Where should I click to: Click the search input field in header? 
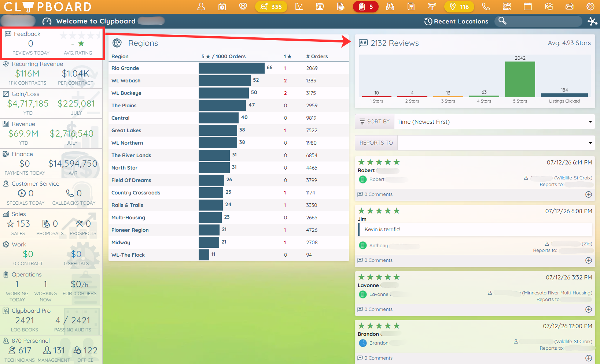coord(542,21)
